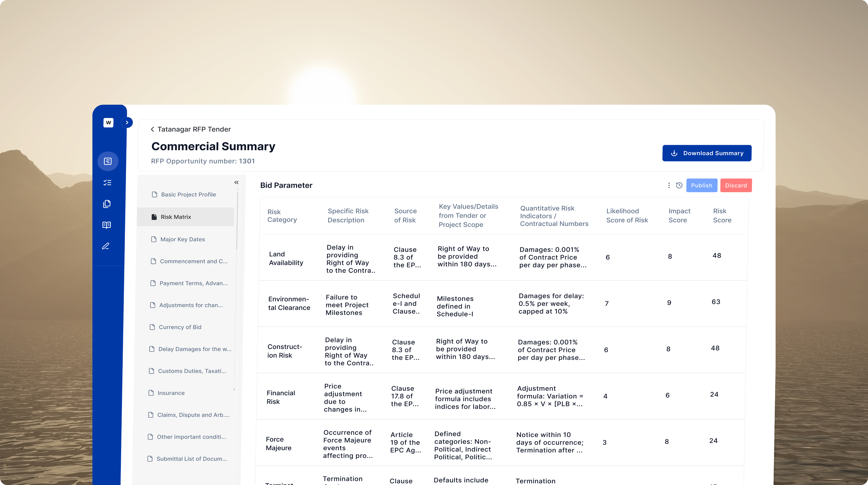Click the Download Summary button

707,153
